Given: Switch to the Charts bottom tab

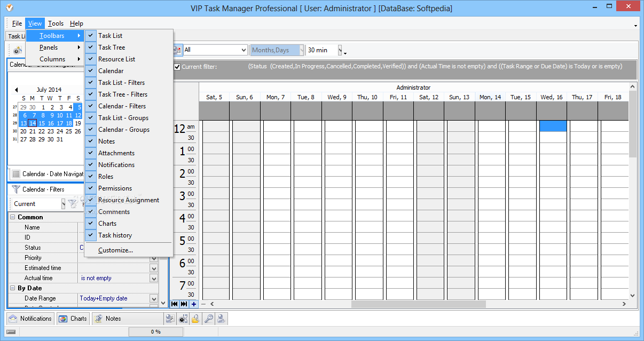Looking at the screenshot, I should [x=73, y=319].
